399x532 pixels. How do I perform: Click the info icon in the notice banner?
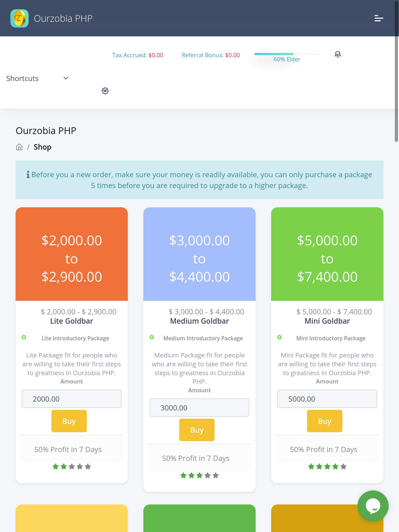pos(28,175)
